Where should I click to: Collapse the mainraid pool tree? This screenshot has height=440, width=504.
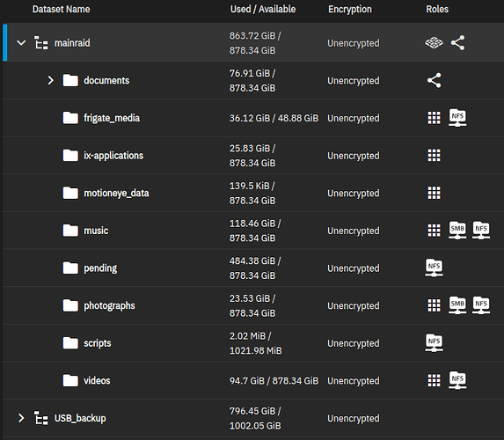pos(21,43)
